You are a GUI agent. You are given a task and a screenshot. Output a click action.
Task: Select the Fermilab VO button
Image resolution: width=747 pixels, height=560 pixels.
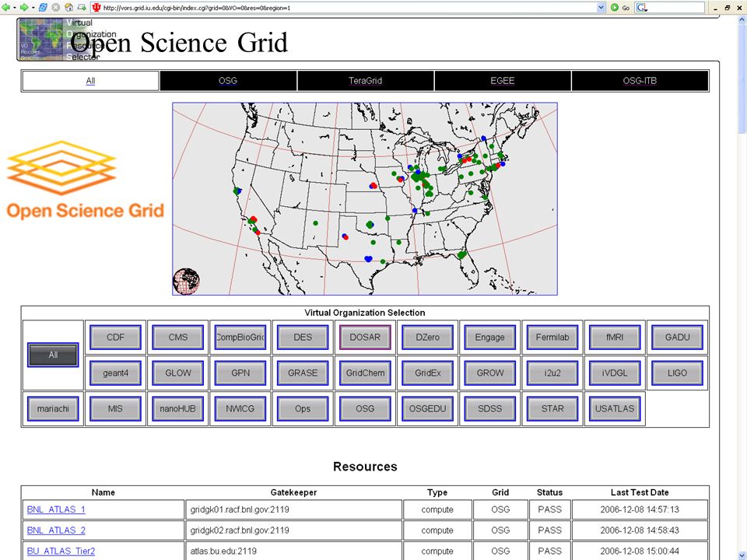(x=552, y=337)
